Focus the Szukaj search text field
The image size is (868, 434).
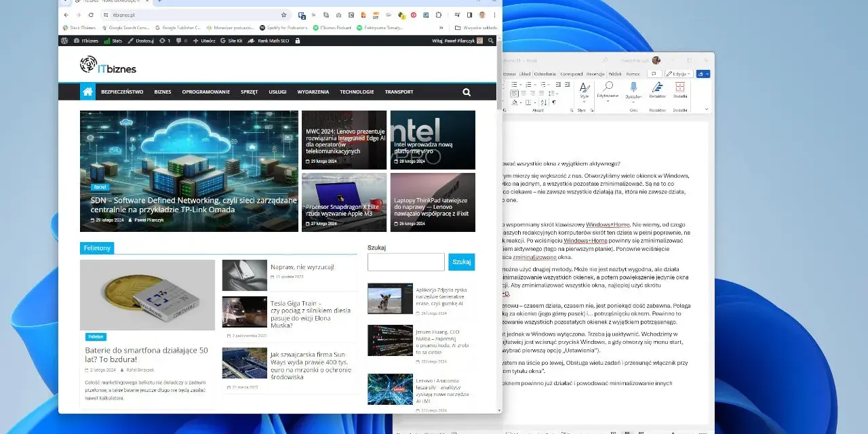click(406, 262)
